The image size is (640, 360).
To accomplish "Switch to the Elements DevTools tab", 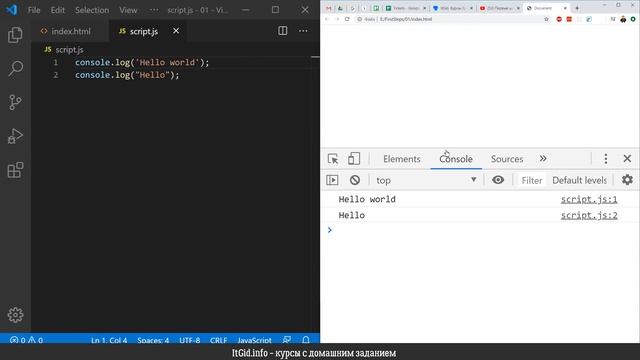I will pyautogui.click(x=402, y=159).
